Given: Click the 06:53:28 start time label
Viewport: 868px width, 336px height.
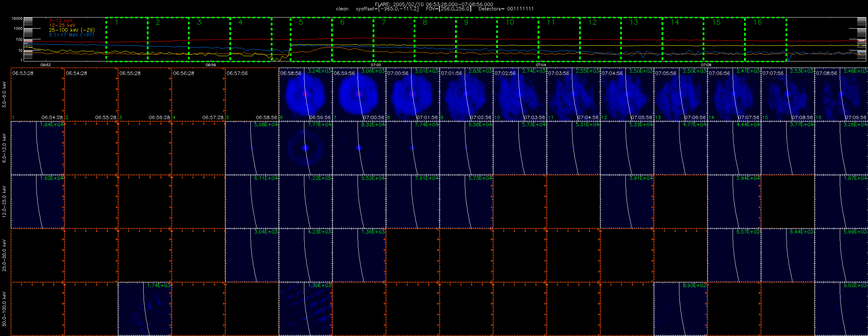Looking at the screenshot, I should [x=23, y=73].
